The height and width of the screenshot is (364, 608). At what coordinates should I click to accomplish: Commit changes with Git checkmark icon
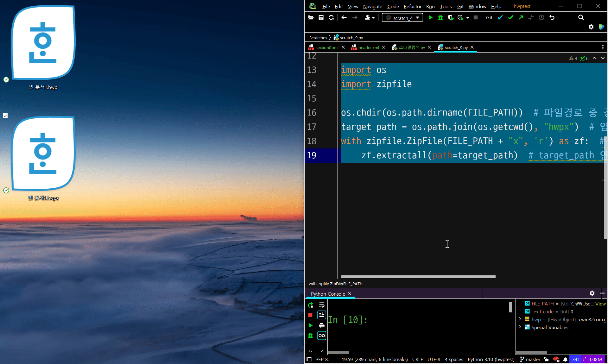[510, 18]
